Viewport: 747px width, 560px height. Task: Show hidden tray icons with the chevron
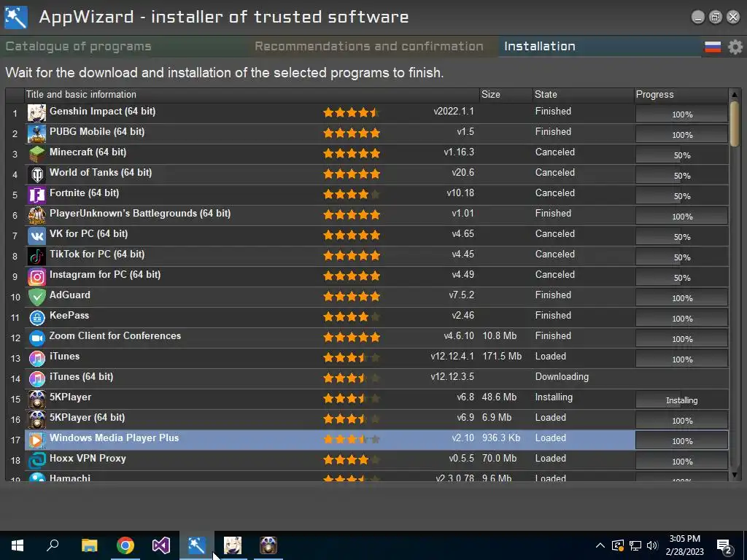(x=600, y=545)
